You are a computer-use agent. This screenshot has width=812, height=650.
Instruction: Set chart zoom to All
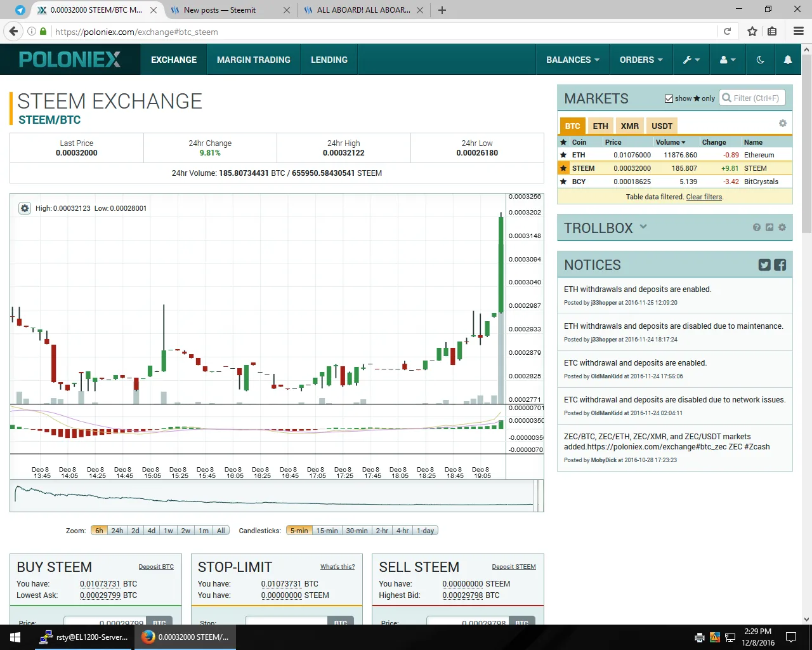click(x=221, y=531)
